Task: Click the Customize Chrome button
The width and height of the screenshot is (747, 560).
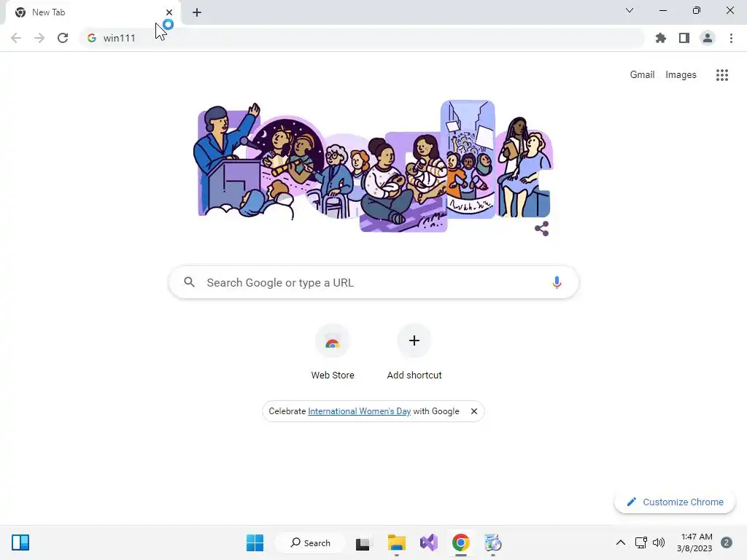Action: point(675,502)
